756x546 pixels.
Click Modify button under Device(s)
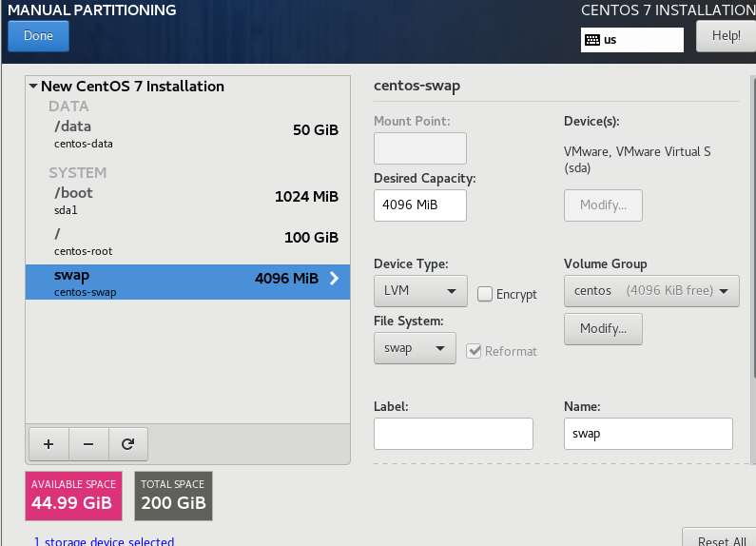tap(603, 205)
